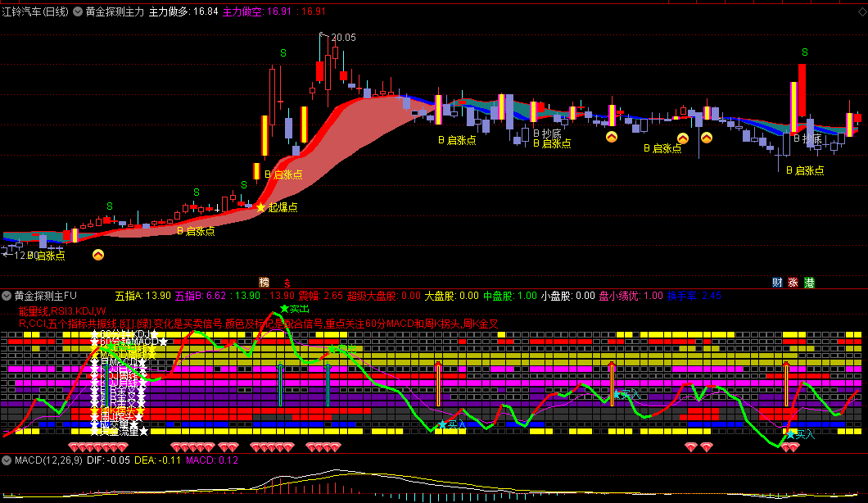The image size is (868, 503).
Task: Click the 起爆点 label text
Action: coord(283,208)
